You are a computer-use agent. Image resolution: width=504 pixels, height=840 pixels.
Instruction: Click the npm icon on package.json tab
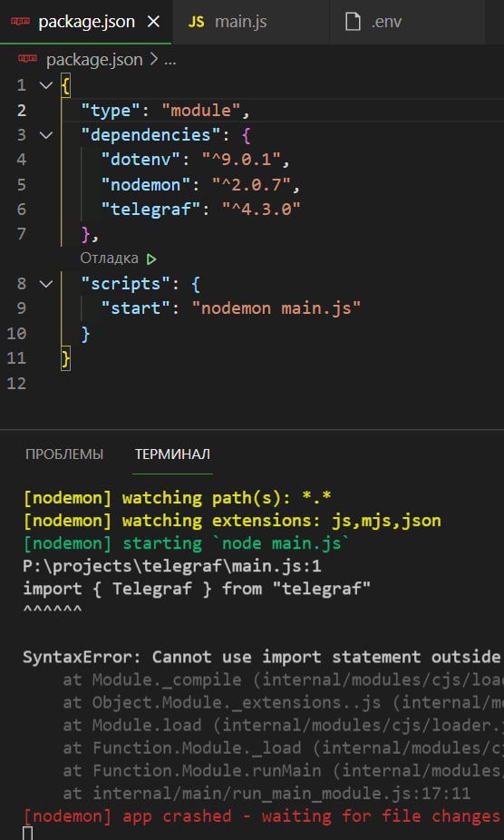pyautogui.click(x=20, y=22)
